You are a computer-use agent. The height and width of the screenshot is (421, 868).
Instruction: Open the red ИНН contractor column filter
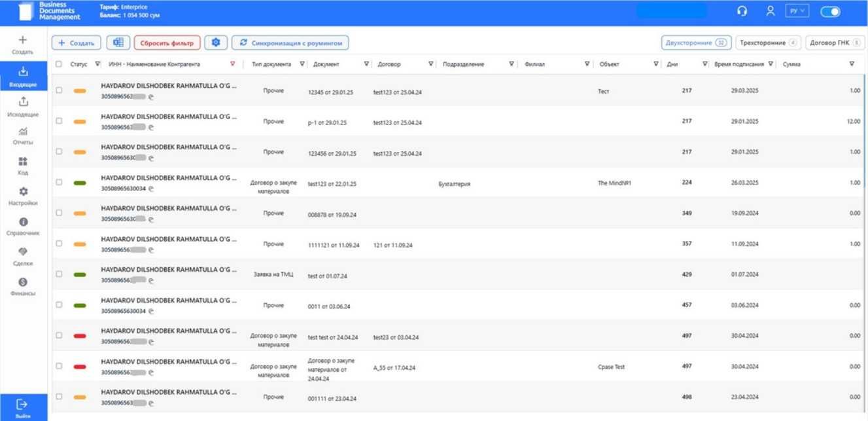tap(233, 64)
